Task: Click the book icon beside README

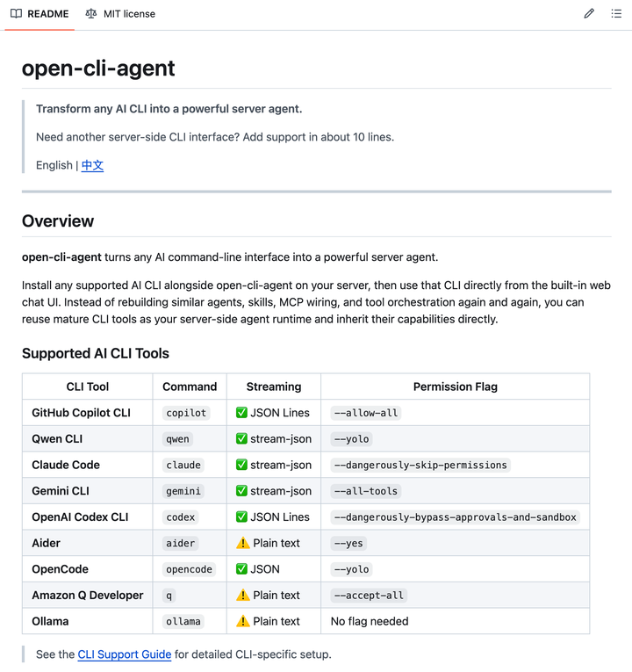Action: 16,14
